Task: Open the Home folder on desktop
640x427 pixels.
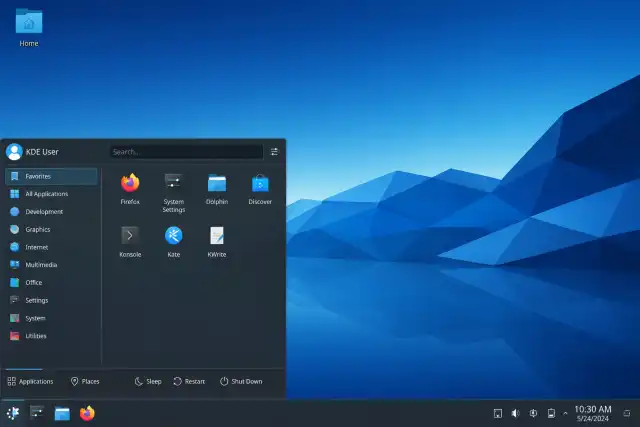Action: click(29, 27)
